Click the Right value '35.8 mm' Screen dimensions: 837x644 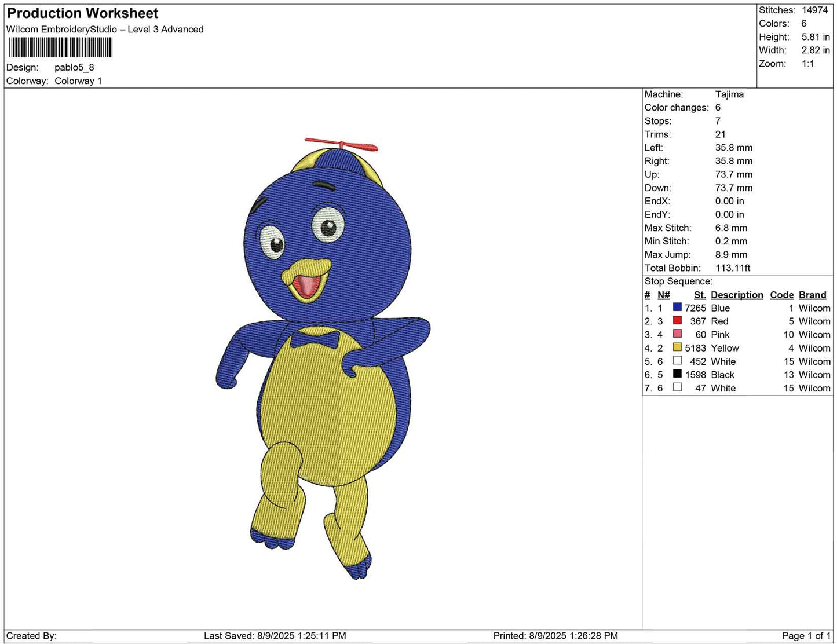(x=734, y=161)
